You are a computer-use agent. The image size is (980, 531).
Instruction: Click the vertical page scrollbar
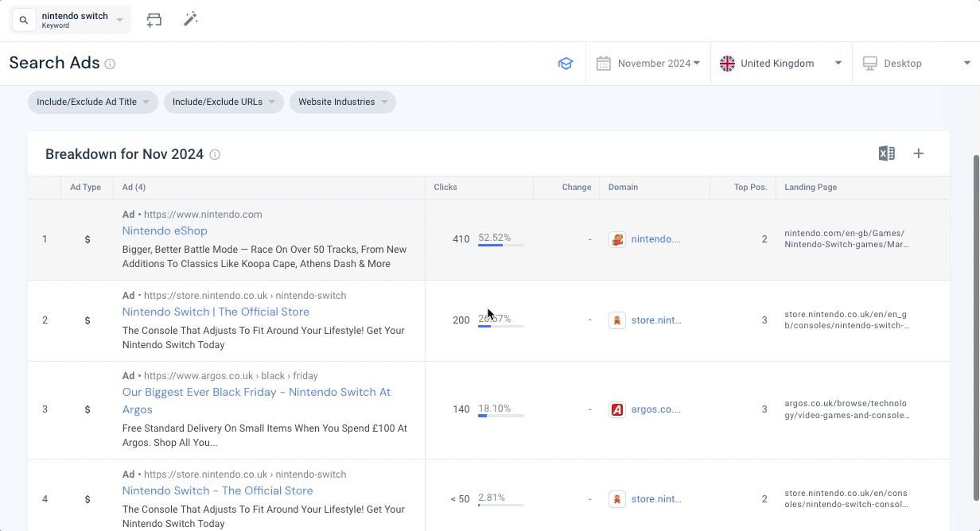(x=976, y=328)
